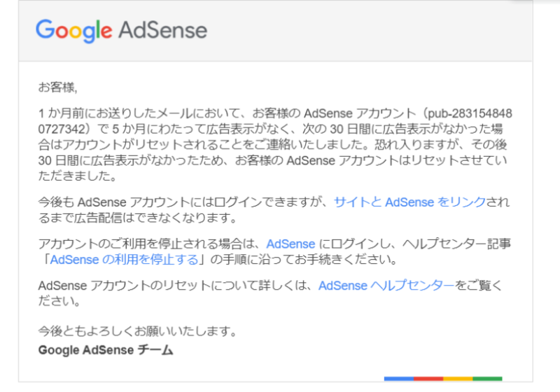Click the bold Google AdSense チーム signature

click(x=105, y=350)
